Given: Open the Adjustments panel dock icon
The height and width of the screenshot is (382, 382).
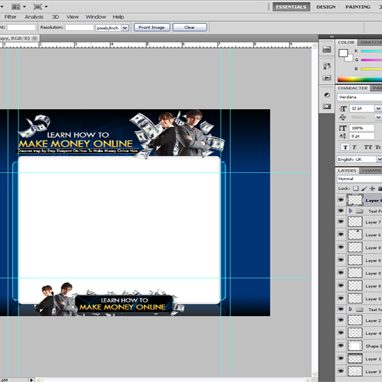Looking at the screenshot, I should (x=327, y=95).
